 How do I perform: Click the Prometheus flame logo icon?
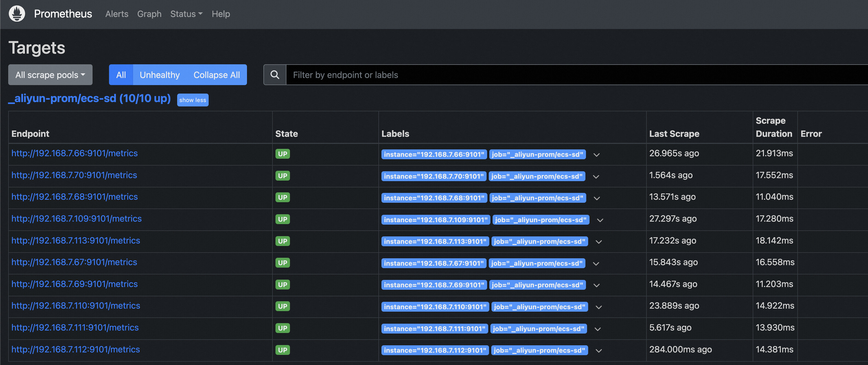coord(17,14)
